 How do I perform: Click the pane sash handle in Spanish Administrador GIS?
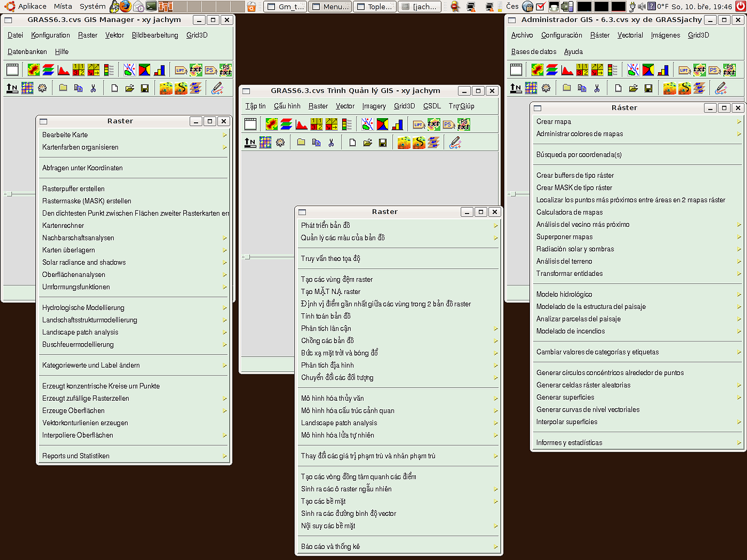513,194
